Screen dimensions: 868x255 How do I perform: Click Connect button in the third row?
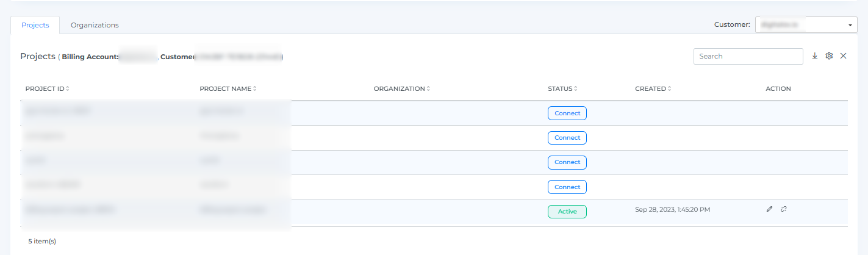tap(567, 162)
